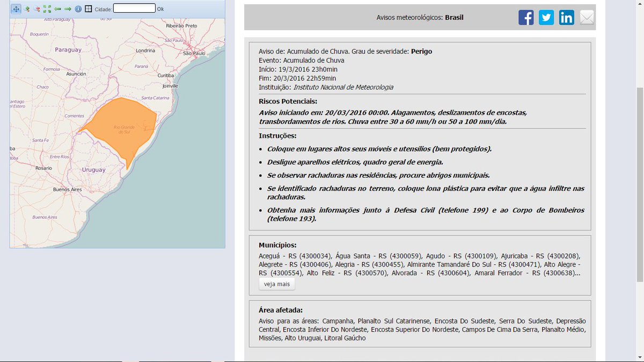Click the Riscos Potenciais heading
The height and width of the screenshot is (362, 644).
(288, 101)
